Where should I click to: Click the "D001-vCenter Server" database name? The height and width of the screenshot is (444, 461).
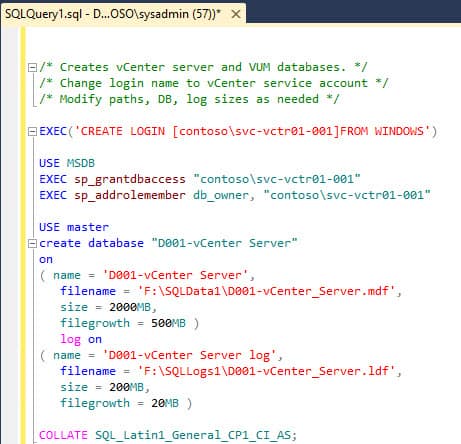coord(224,243)
